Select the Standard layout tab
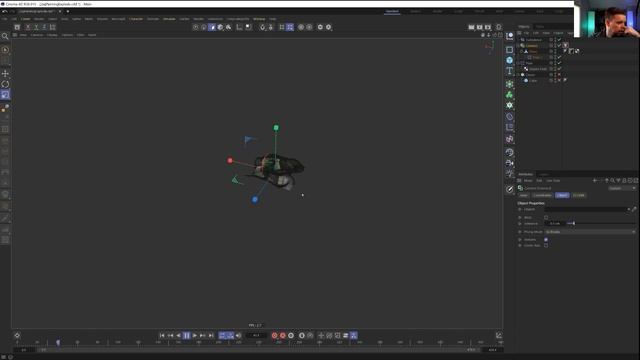The image size is (640, 360). 392,11
